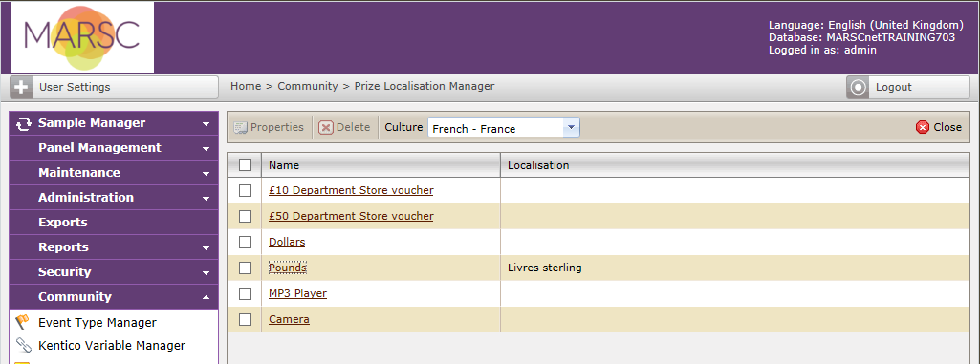980x364 pixels.
Task: Open the Panel Management section
Action: pos(114,148)
